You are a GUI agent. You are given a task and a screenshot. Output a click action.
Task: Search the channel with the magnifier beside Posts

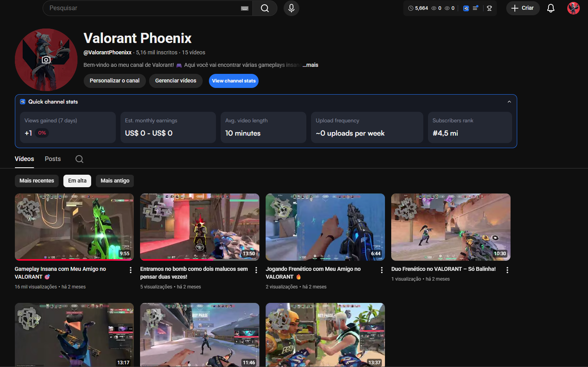coord(79,159)
